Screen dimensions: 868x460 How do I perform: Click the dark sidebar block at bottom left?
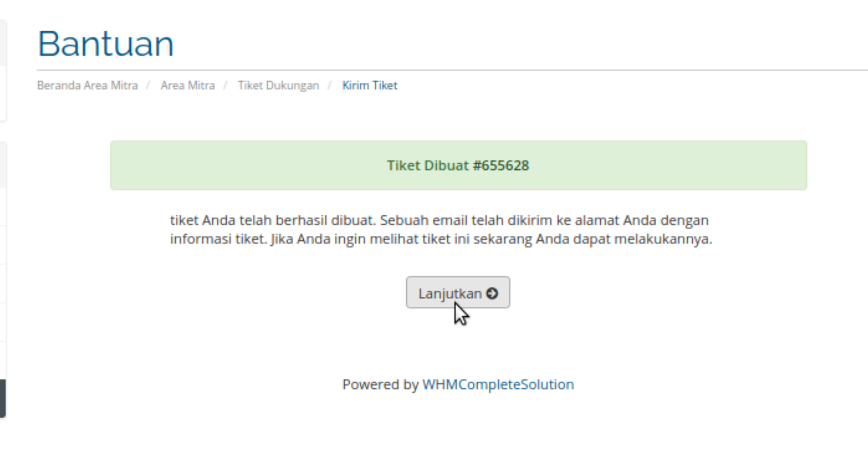tap(3, 398)
